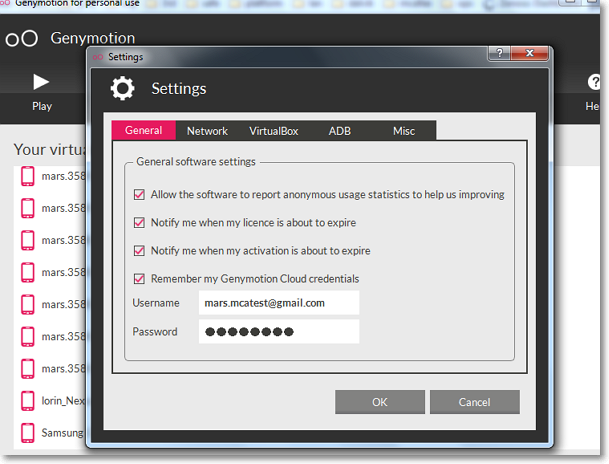The height and width of the screenshot is (464, 609).
Task: Click the Cancel button
Action: click(x=475, y=402)
